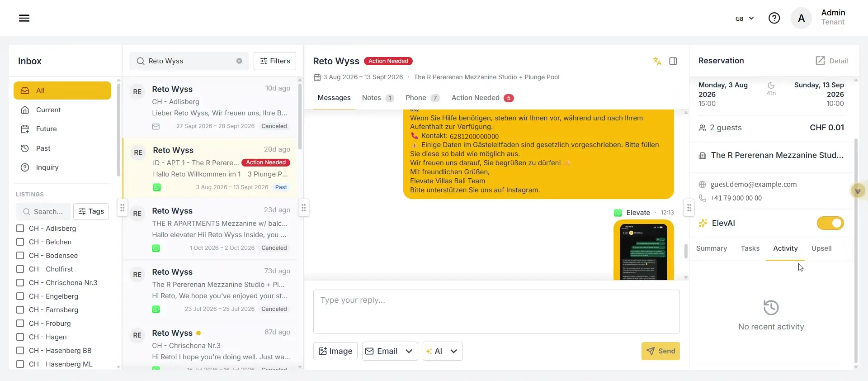Image resolution: width=868 pixels, height=381 pixels.
Task: Toggle the ElevAI switch off
Action: 830,223
